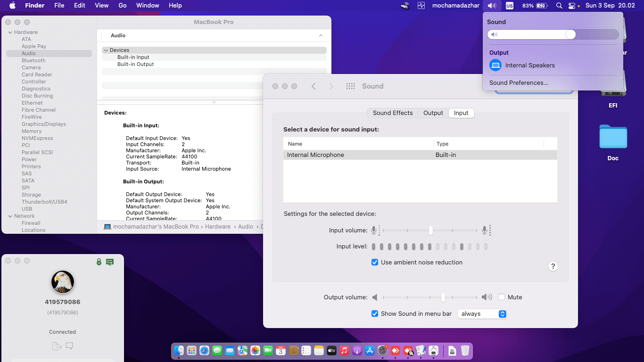Open Photos from the dock
The width and height of the screenshot is (644, 362).
[x=255, y=351]
